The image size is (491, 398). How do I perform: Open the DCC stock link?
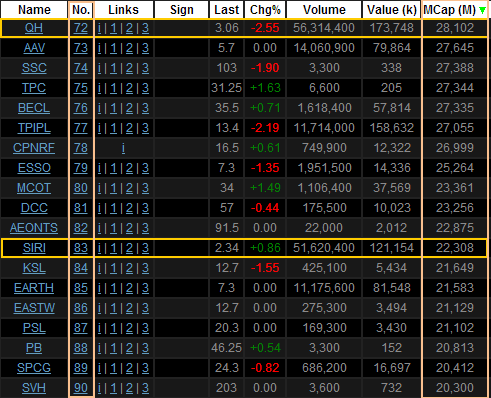34,208
